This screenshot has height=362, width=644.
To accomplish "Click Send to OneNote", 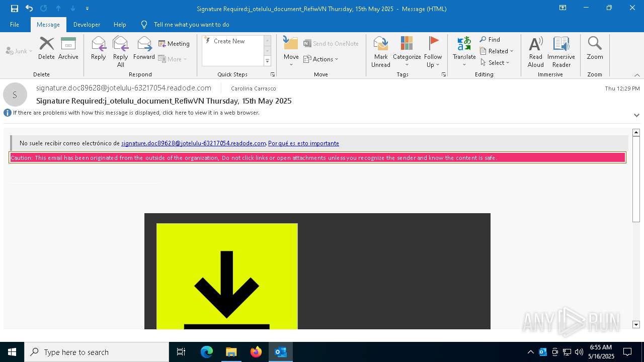I will 331,44.
